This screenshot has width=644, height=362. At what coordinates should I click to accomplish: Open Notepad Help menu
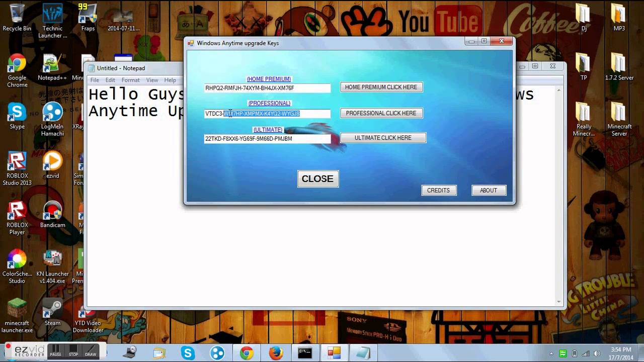[170, 80]
